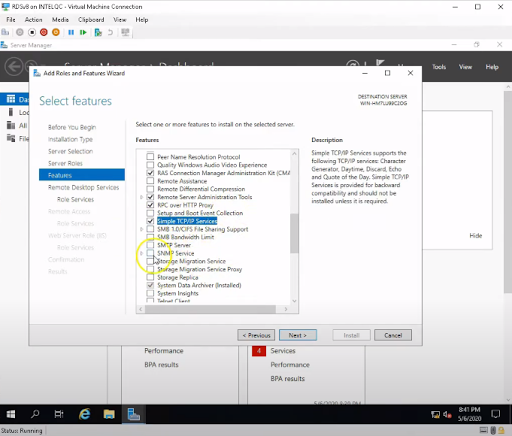Select Local Server icon in sidebar

(x=11, y=112)
